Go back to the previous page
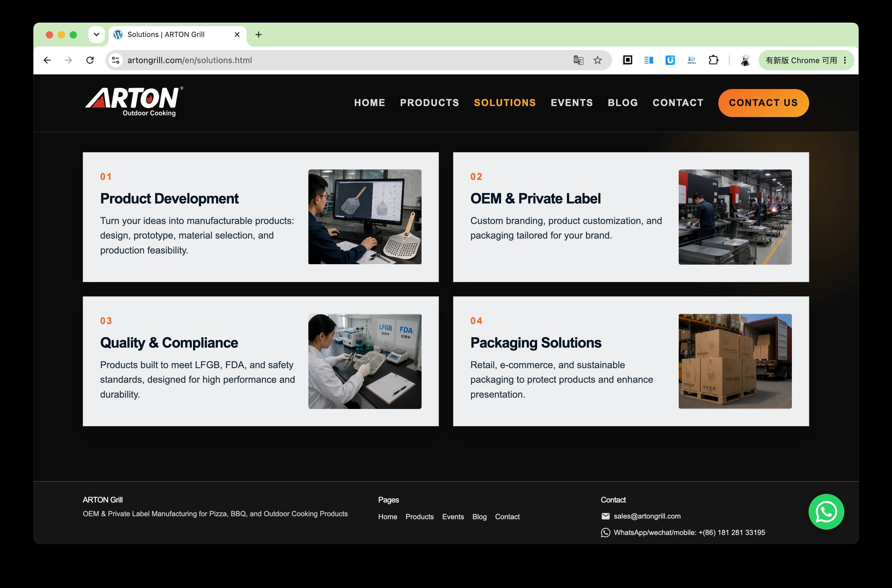This screenshot has width=892, height=588. 47,60
